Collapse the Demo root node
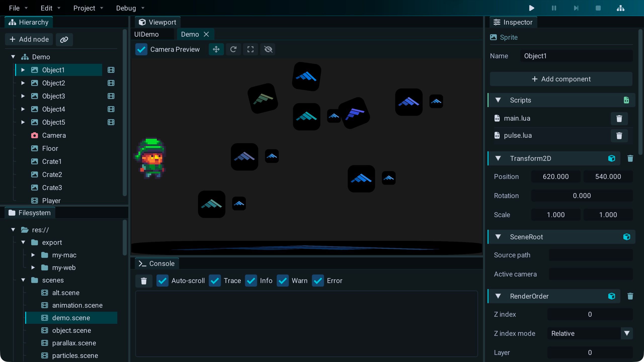The image size is (644, 362). pos(13,57)
